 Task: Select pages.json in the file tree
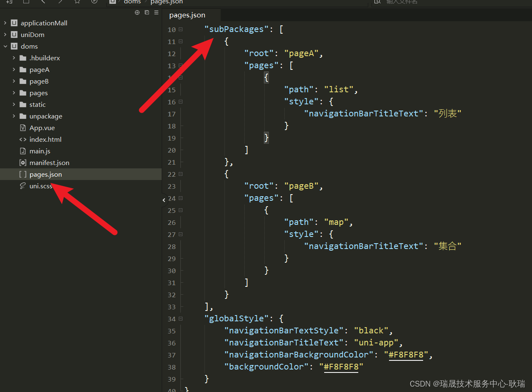[x=81, y=175]
